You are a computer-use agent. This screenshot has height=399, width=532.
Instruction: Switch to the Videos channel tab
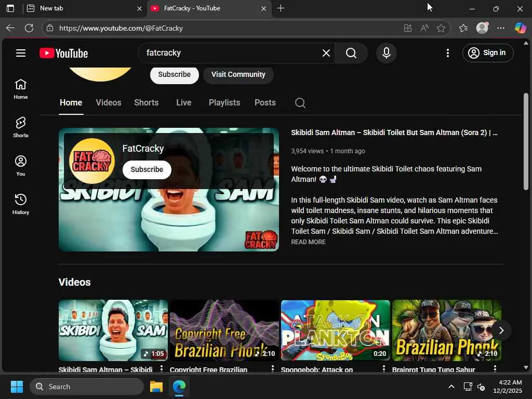click(109, 103)
